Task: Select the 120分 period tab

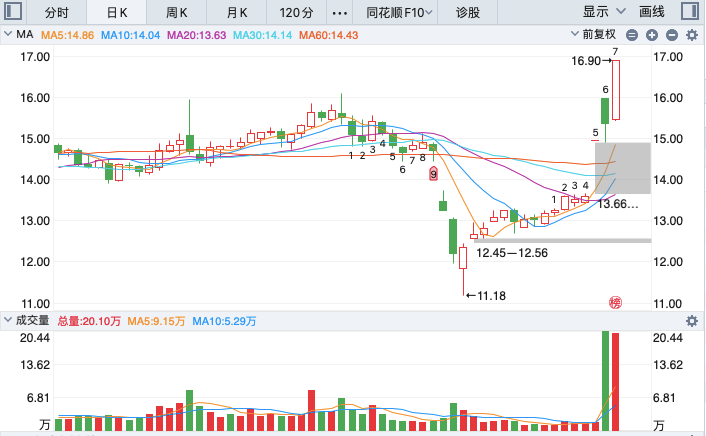Action: pos(296,13)
